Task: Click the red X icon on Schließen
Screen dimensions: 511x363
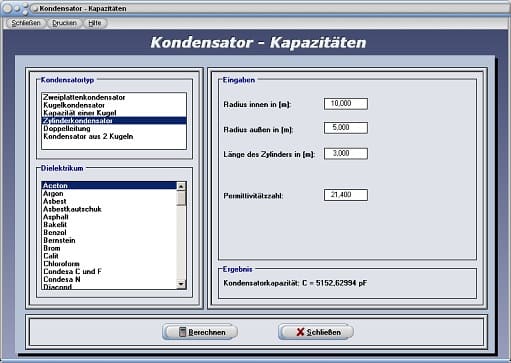Action: click(x=300, y=332)
